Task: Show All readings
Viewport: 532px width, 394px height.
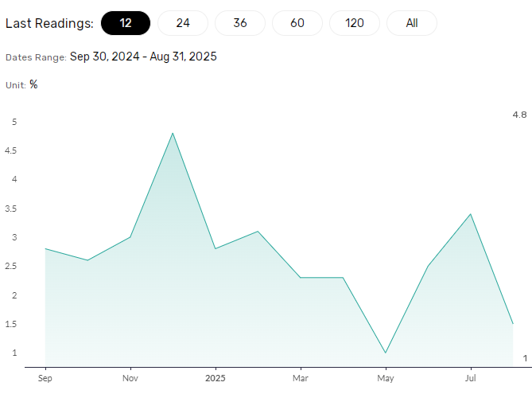Action: pos(412,23)
